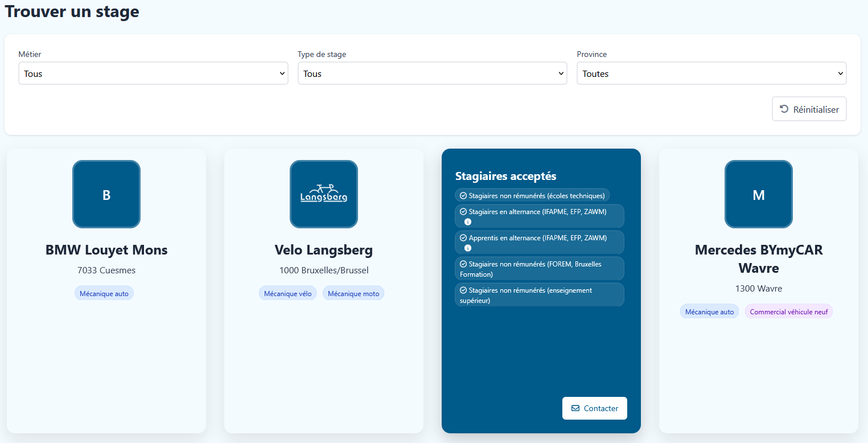Open the Métier dropdown

(x=153, y=73)
